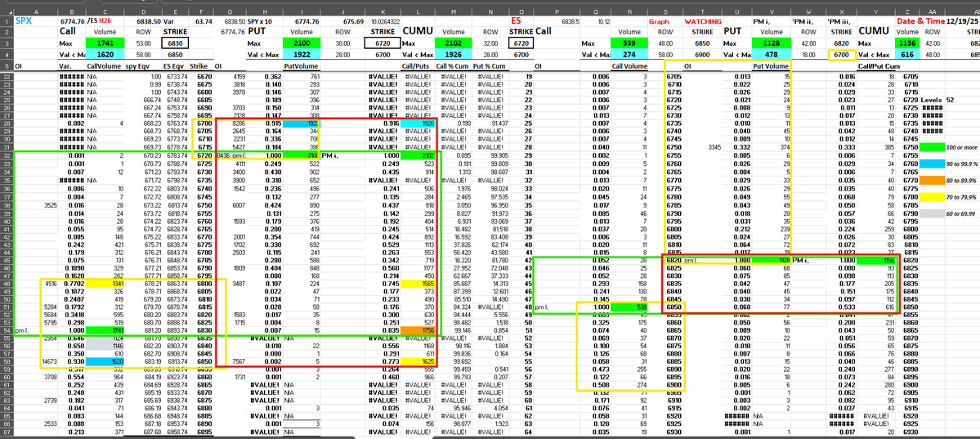Click the select-all corner above row 1
The height and width of the screenshot is (439, 980).
7,12
